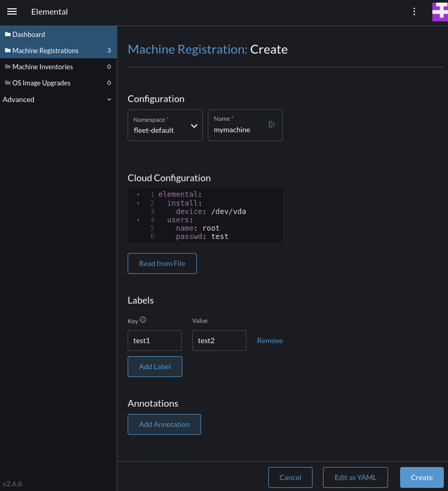Collapse the users line fold arrow
The image size is (448, 491).
[138, 220]
